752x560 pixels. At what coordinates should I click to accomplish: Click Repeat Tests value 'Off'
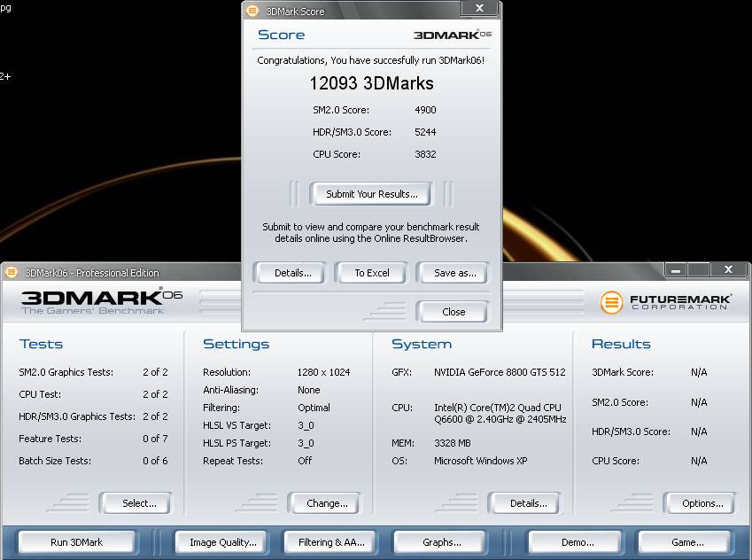click(305, 461)
